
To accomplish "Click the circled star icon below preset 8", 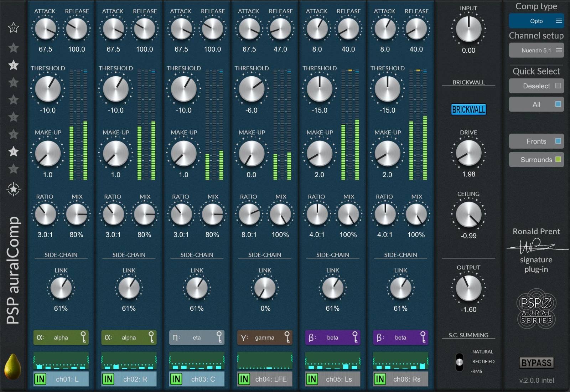I will coord(14,189).
